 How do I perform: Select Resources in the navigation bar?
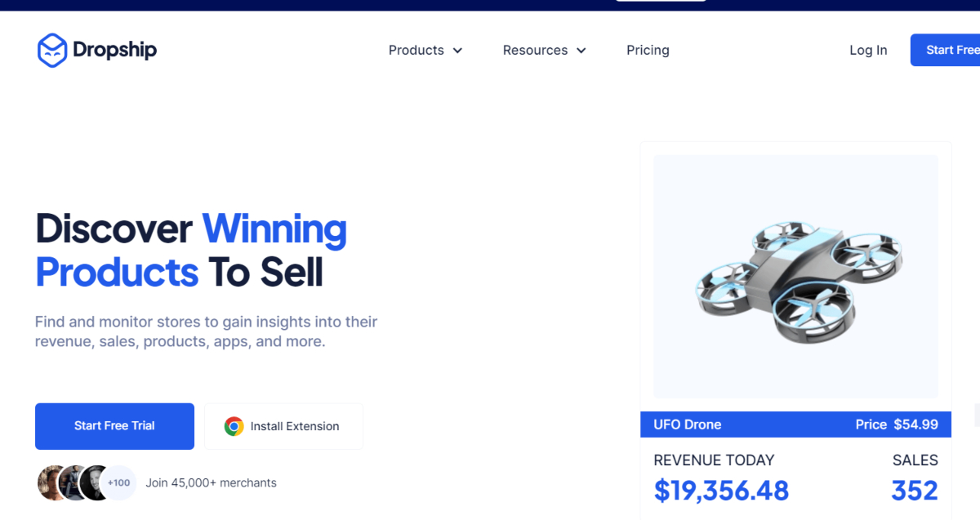535,50
